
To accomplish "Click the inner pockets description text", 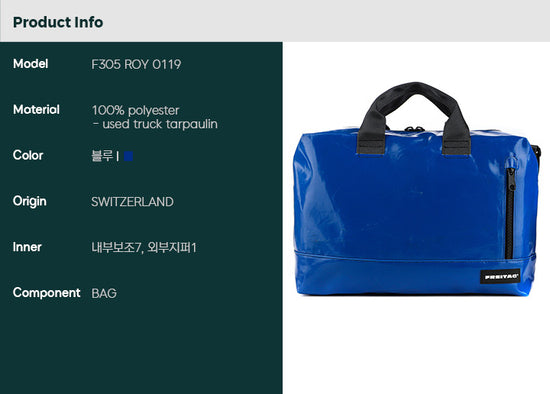I will click(144, 247).
